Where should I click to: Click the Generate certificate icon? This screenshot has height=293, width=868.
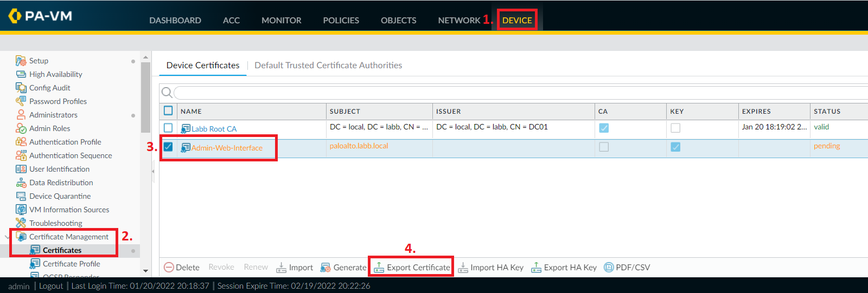(x=325, y=268)
